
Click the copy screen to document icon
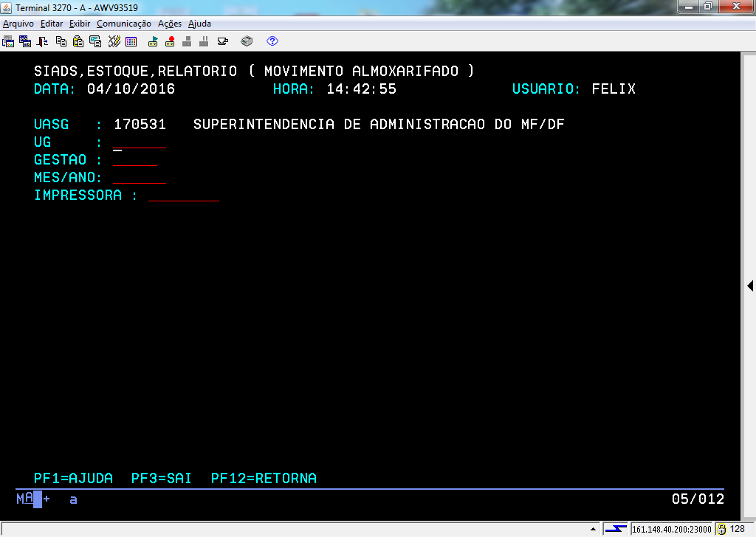(95, 41)
